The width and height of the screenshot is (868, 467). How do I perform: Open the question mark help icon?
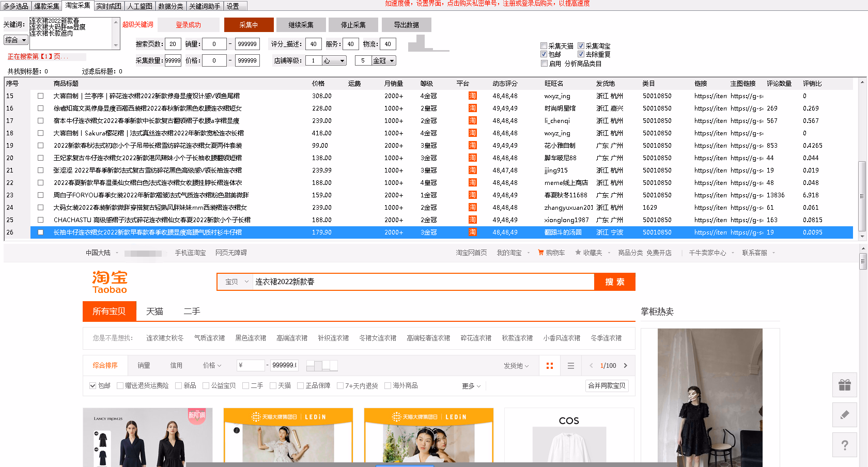(x=845, y=445)
